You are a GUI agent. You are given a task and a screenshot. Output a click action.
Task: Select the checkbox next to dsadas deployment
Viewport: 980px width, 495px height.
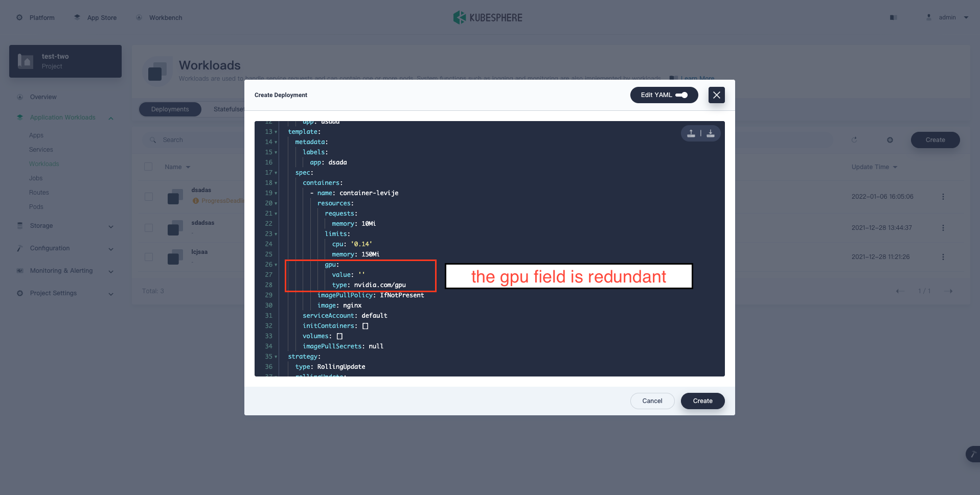pos(148,196)
